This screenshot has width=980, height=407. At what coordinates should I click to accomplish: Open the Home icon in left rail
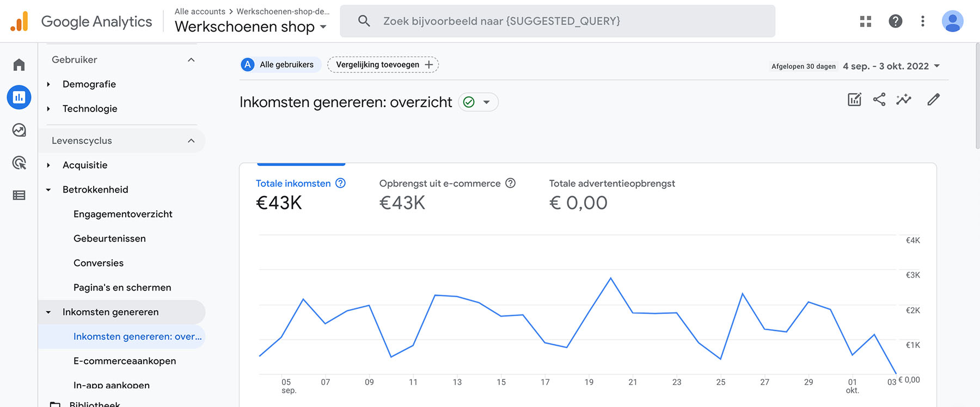[19, 65]
